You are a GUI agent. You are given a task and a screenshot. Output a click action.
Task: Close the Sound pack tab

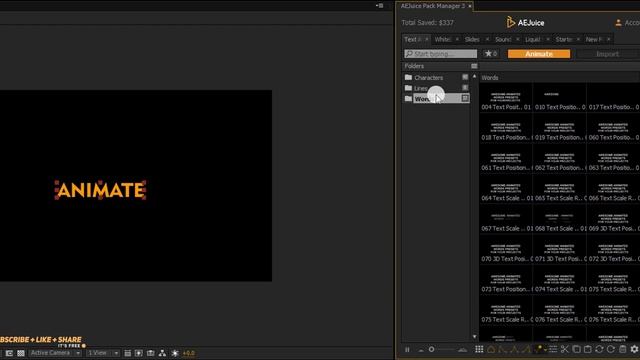[x=518, y=39]
